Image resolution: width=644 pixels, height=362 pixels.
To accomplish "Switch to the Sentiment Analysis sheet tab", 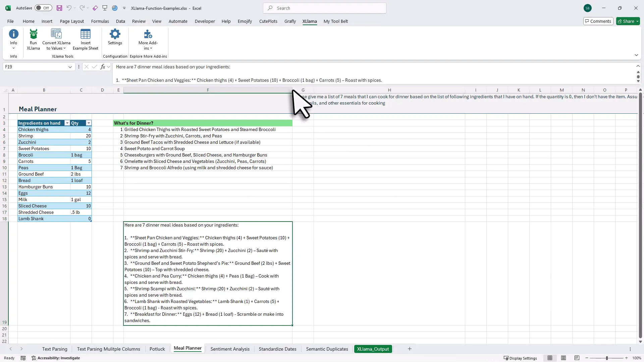I will click(x=230, y=349).
